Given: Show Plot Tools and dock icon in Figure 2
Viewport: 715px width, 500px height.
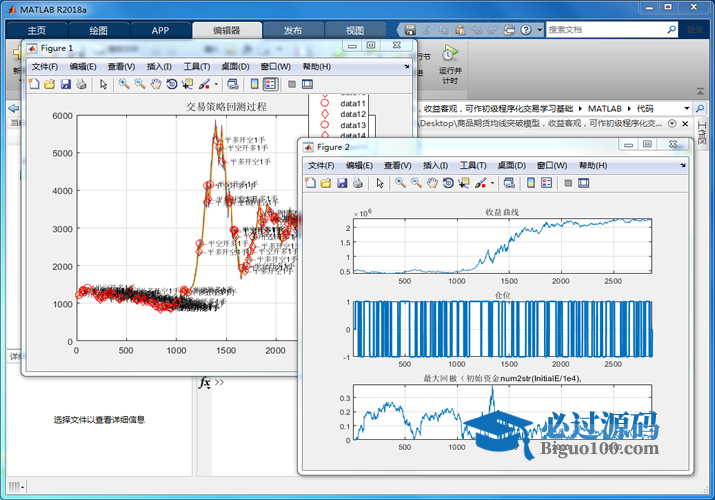Looking at the screenshot, I should (584, 183).
